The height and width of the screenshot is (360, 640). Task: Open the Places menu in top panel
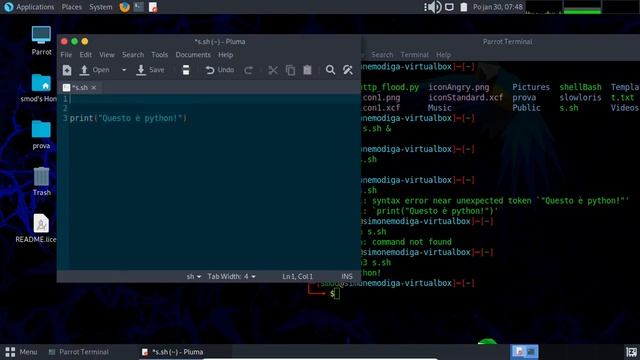coord(72,7)
